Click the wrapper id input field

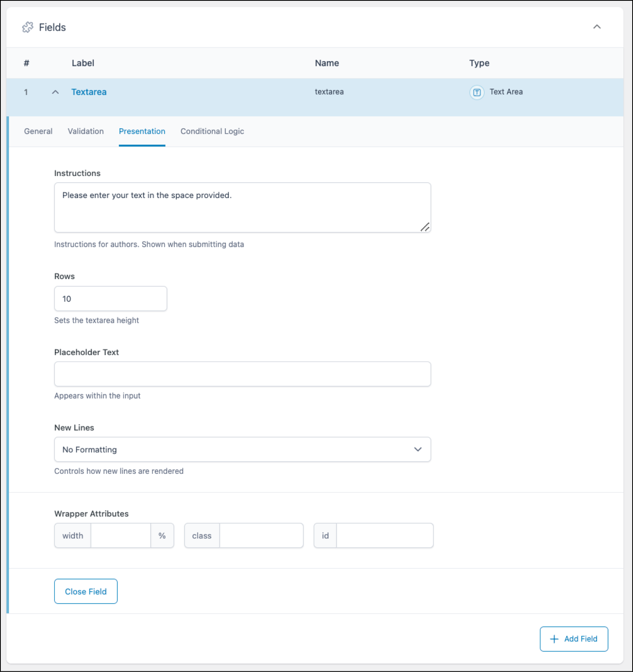click(x=384, y=535)
